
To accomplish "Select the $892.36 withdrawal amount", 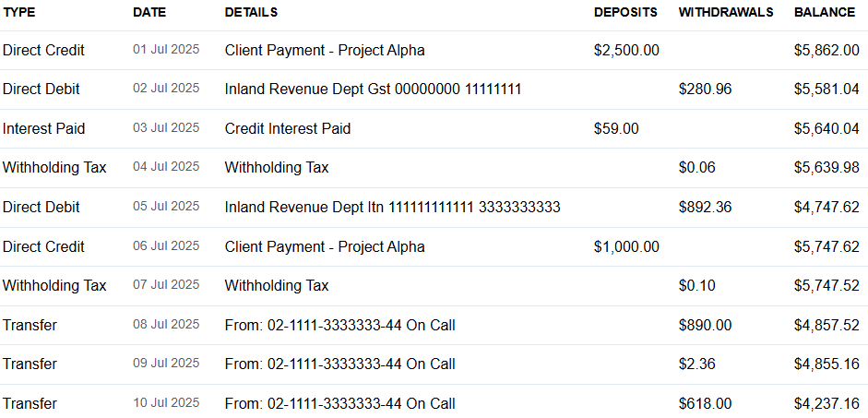I will [705, 208].
